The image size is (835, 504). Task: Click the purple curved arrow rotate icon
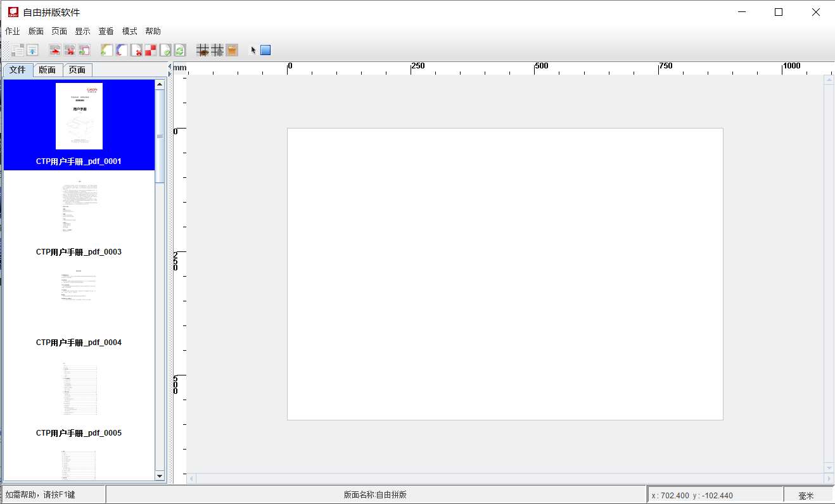[x=122, y=50]
